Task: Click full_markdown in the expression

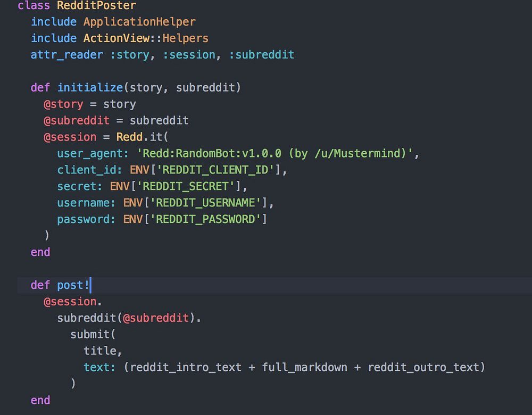Action: (x=304, y=367)
